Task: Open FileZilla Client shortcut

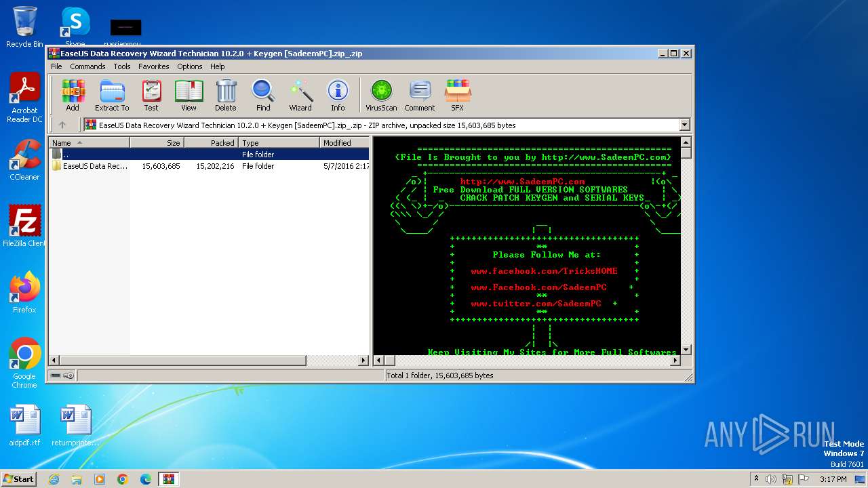Action: click(x=24, y=226)
